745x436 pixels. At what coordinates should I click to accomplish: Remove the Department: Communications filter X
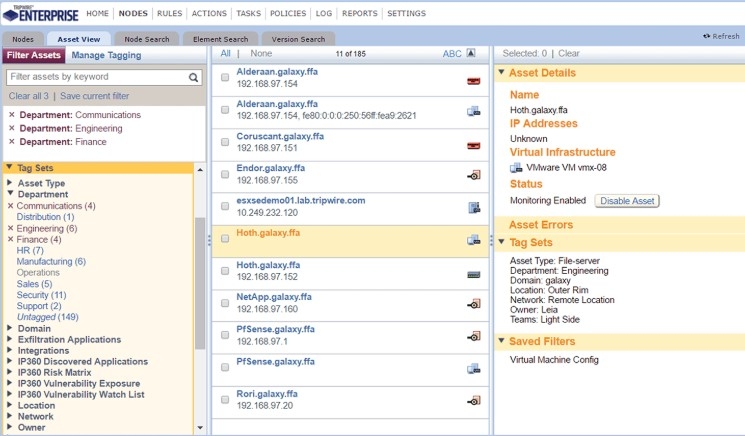pos(12,114)
